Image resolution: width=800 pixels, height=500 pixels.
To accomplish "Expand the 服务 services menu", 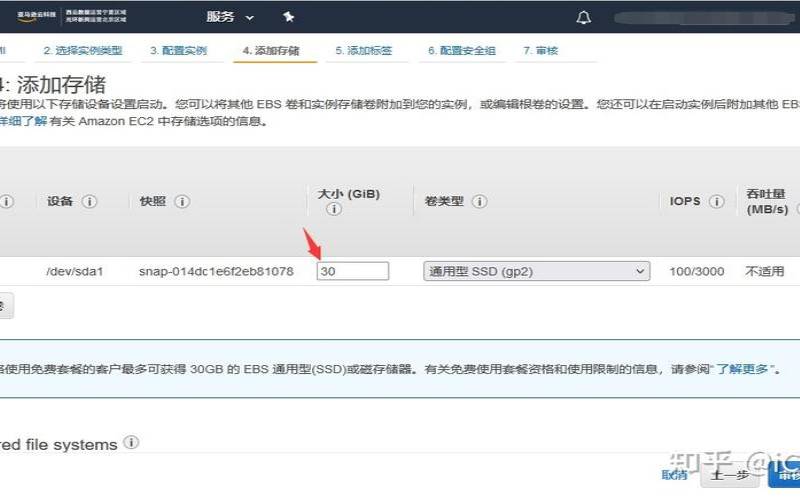I will (x=230, y=17).
